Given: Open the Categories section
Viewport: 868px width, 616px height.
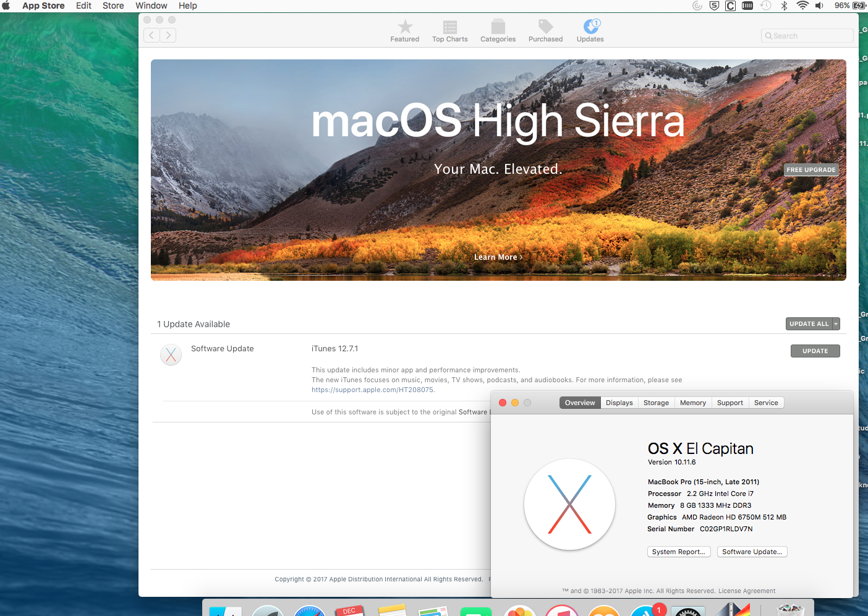Looking at the screenshot, I should pyautogui.click(x=498, y=31).
